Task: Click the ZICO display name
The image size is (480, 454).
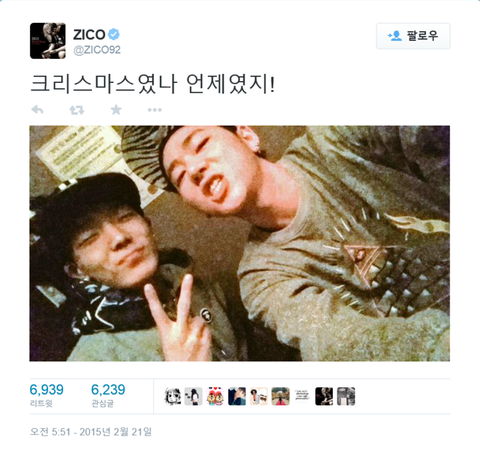Action: click(89, 34)
